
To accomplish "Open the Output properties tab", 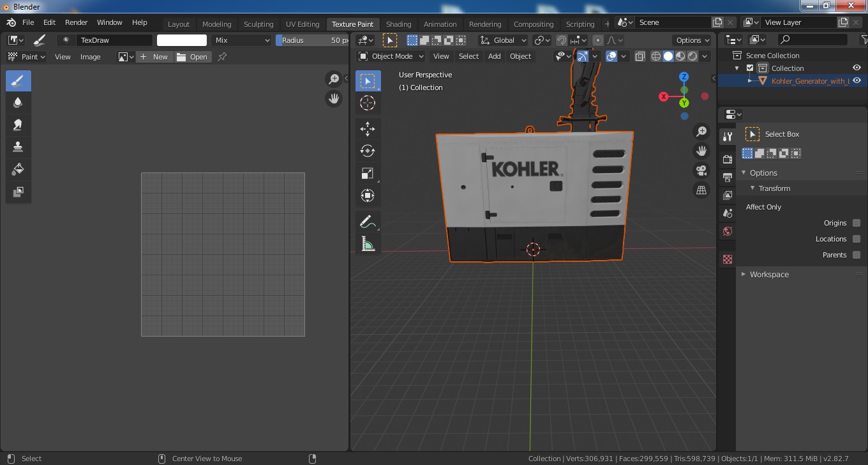I will [727, 177].
